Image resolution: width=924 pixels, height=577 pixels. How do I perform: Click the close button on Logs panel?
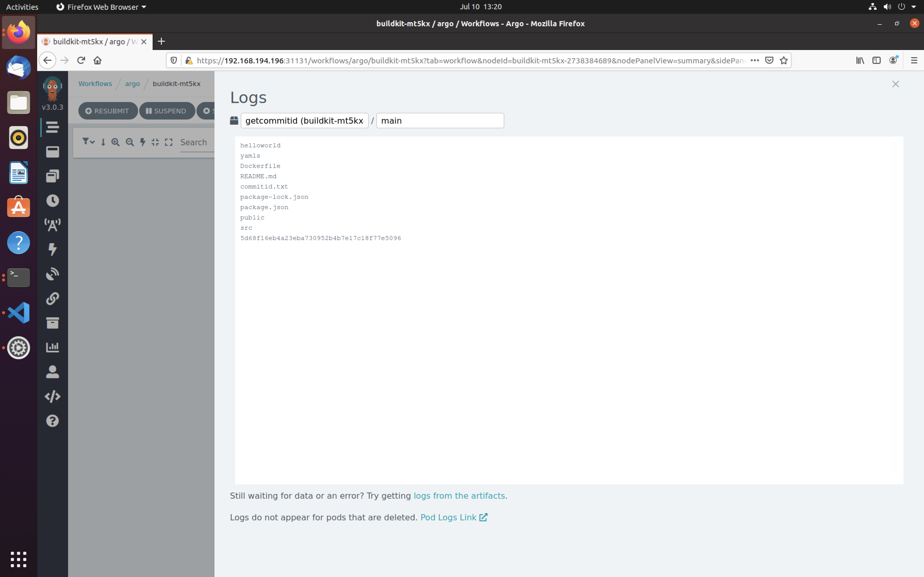(896, 84)
